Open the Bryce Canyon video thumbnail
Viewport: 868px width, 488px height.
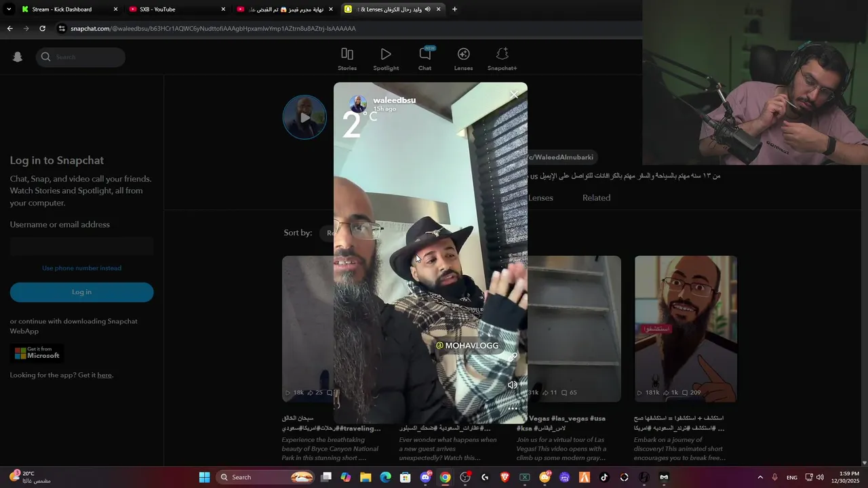tap(308, 329)
